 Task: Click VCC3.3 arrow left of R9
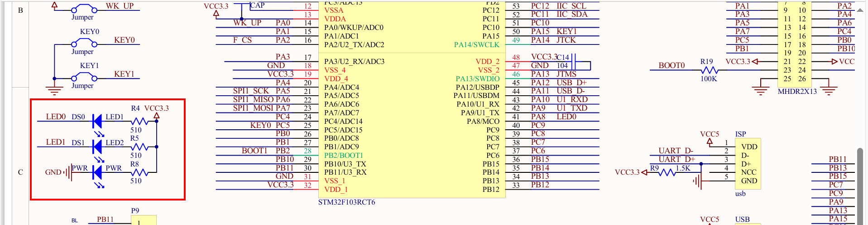[644, 172]
